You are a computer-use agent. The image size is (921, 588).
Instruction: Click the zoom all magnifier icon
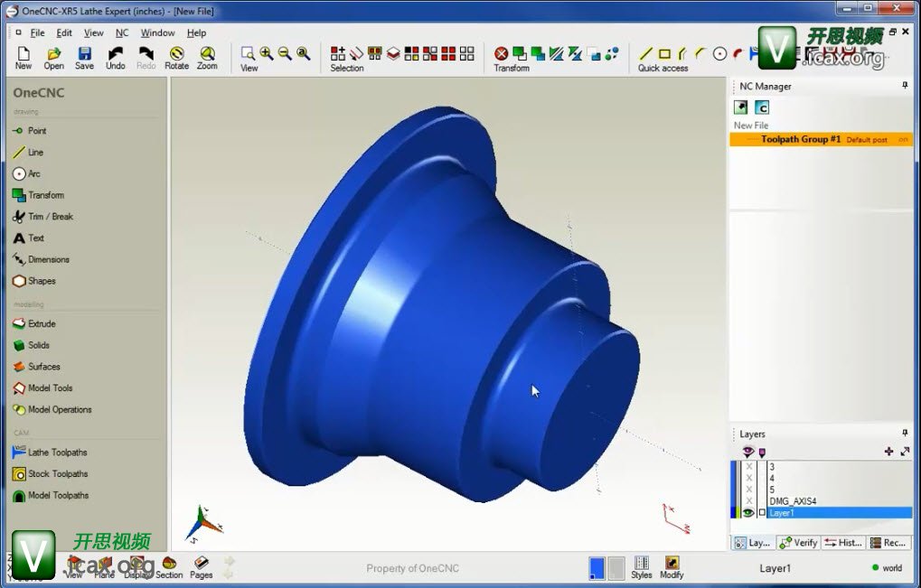coord(303,53)
